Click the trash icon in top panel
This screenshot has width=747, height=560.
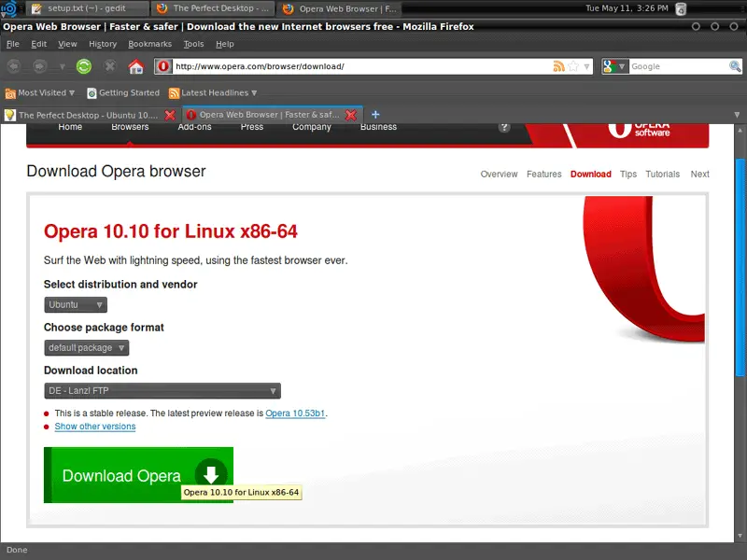[682, 8]
